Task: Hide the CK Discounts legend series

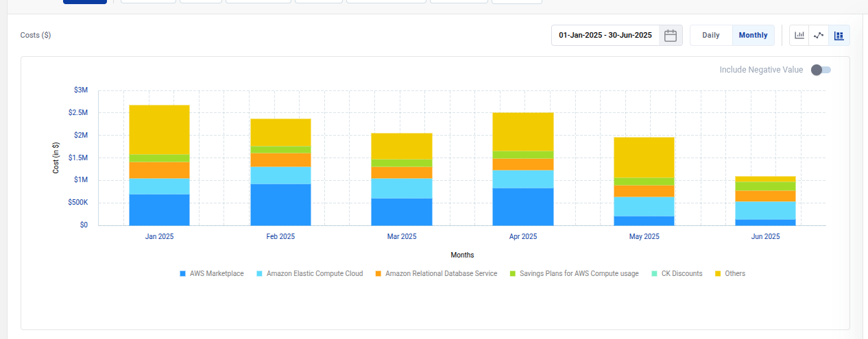Action: [x=682, y=274]
